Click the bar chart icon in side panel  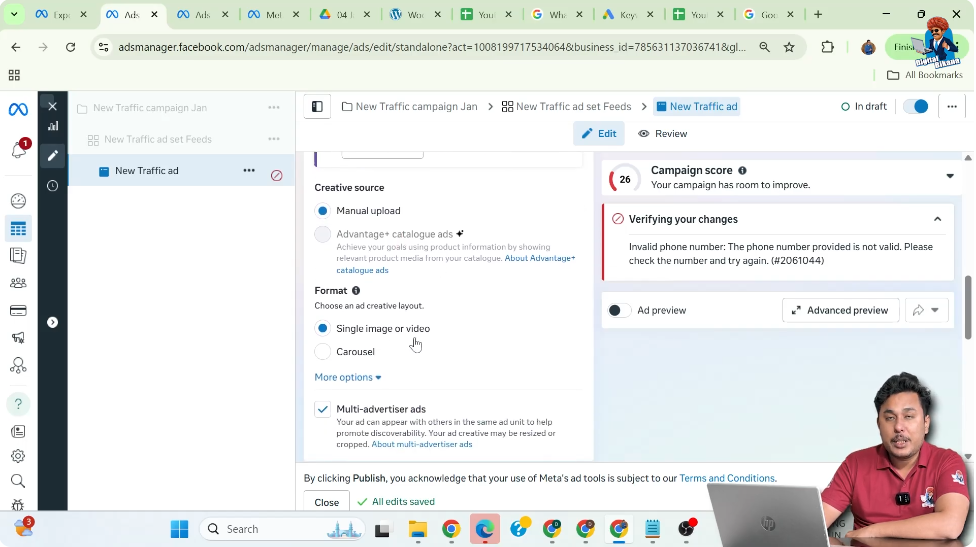tap(53, 126)
